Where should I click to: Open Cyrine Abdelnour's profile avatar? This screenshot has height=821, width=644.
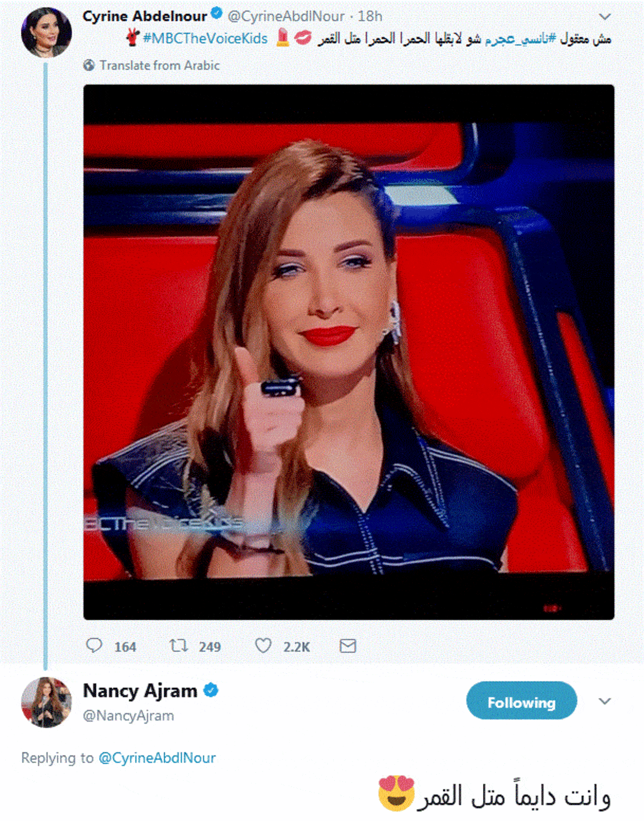point(46,33)
